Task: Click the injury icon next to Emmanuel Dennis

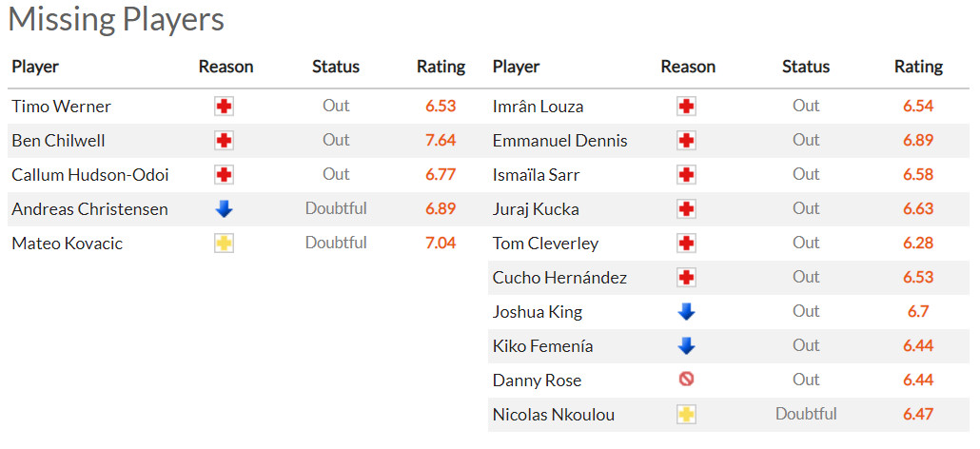Action: click(x=686, y=141)
